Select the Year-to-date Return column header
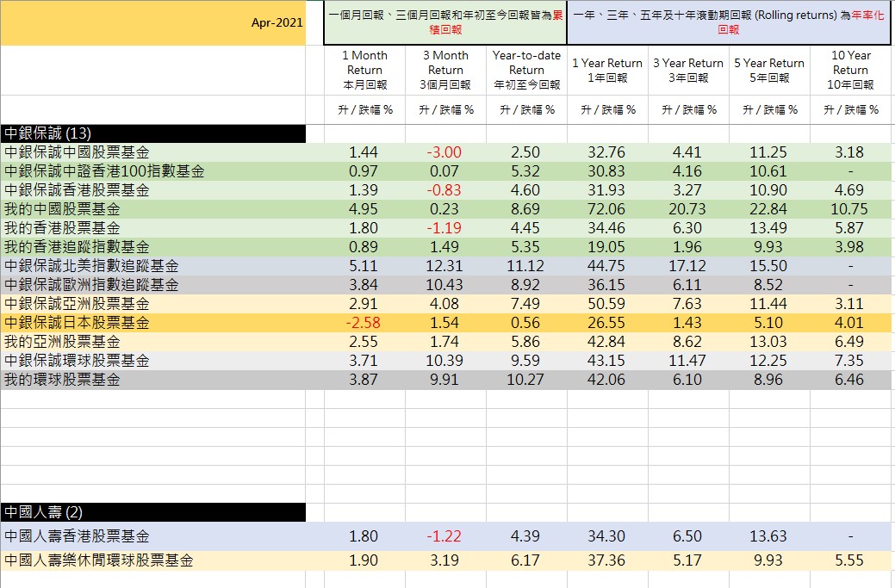Image resolution: width=895 pixels, height=588 pixels. click(x=527, y=70)
